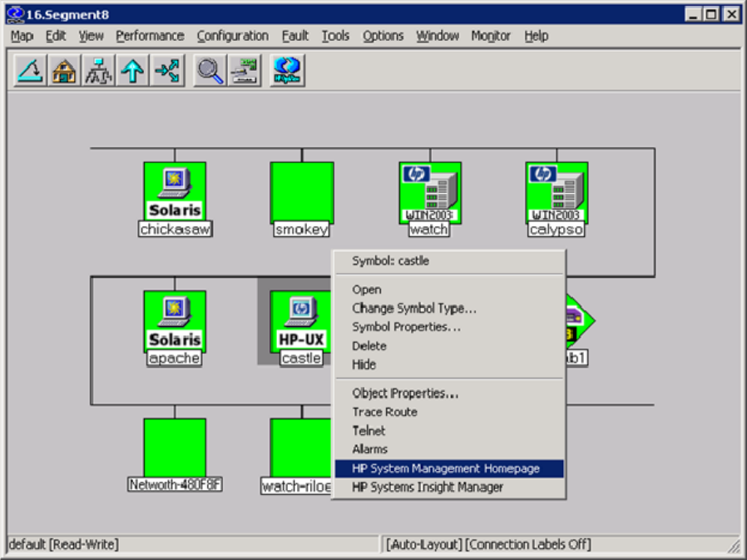Select the calypso WIN2003 server icon
The width and height of the screenshot is (747, 560).
(x=557, y=192)
